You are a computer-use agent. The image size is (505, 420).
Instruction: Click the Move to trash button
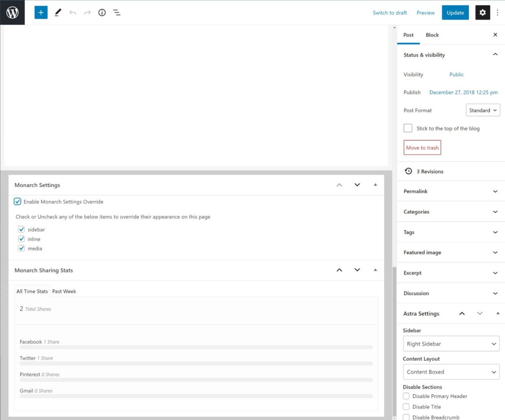click(x=422, y=148)
